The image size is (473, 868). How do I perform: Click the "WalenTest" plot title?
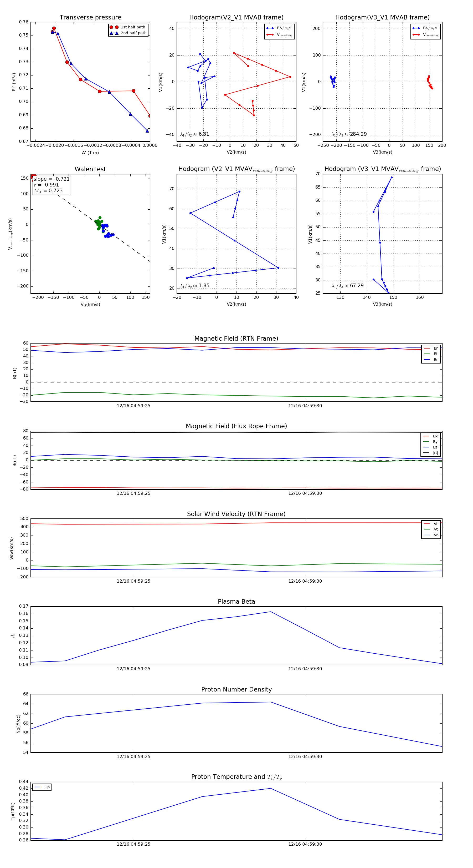pos(90,169)
